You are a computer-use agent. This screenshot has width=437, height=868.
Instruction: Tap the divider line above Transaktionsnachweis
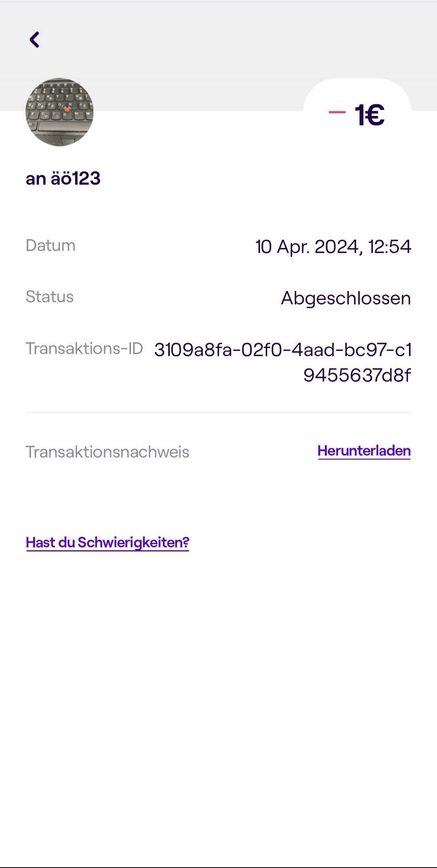coord(218,412)
